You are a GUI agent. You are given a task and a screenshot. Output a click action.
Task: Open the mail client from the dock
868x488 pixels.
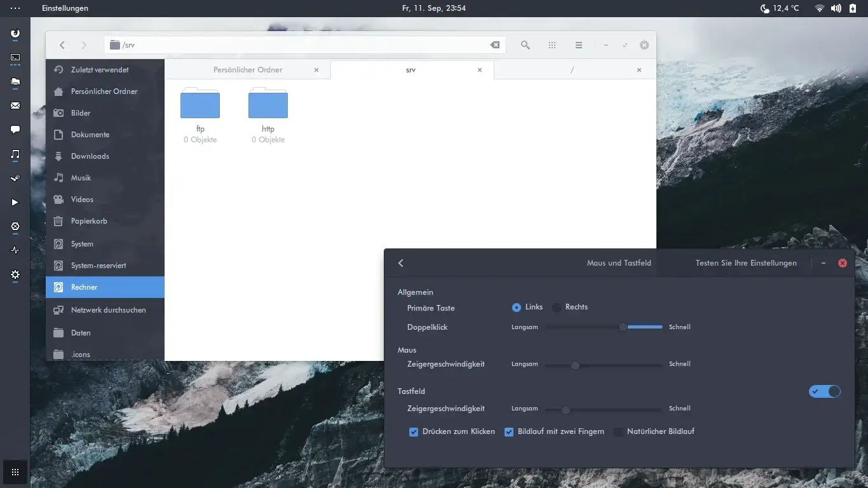click(x=15, y=105)
